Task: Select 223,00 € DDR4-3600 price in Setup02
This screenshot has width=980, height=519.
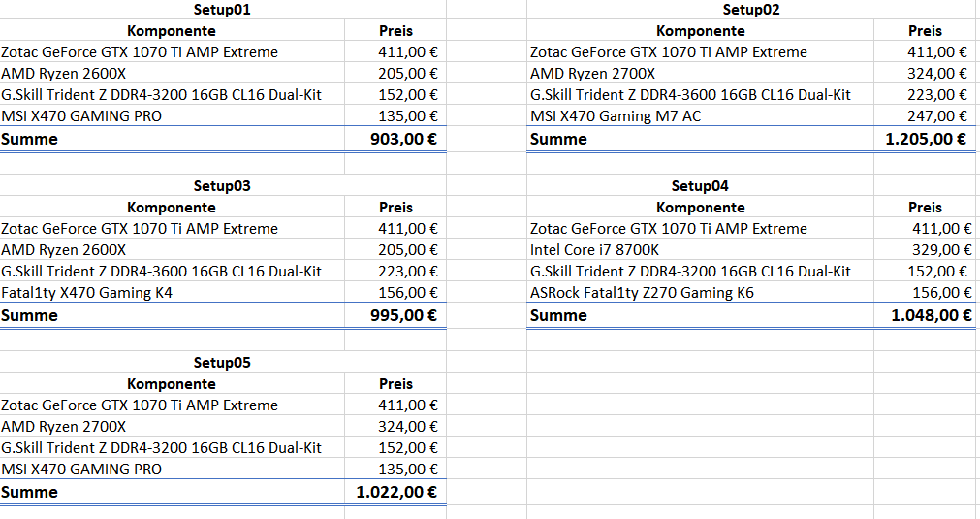Action: [x=925, y=94]
